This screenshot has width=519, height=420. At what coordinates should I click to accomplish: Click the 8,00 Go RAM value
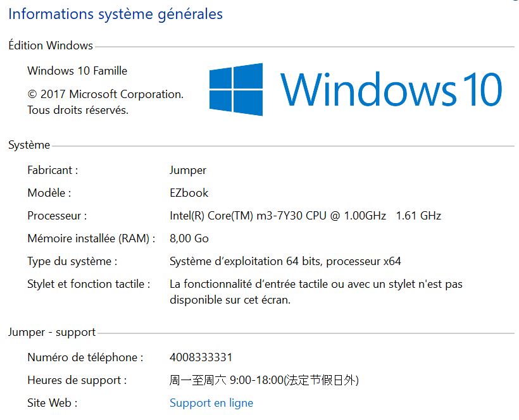point(189,238)
